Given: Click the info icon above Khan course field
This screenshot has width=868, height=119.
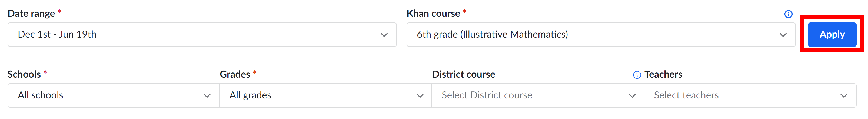Looking at the screenshot, I should click(x=788, y=14).
